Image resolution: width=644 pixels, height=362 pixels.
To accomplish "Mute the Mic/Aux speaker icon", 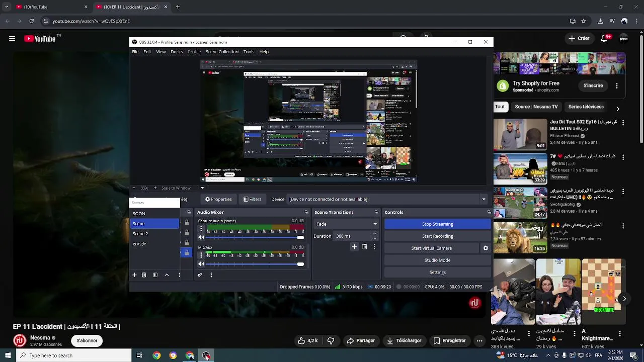I will coord(201,264).
